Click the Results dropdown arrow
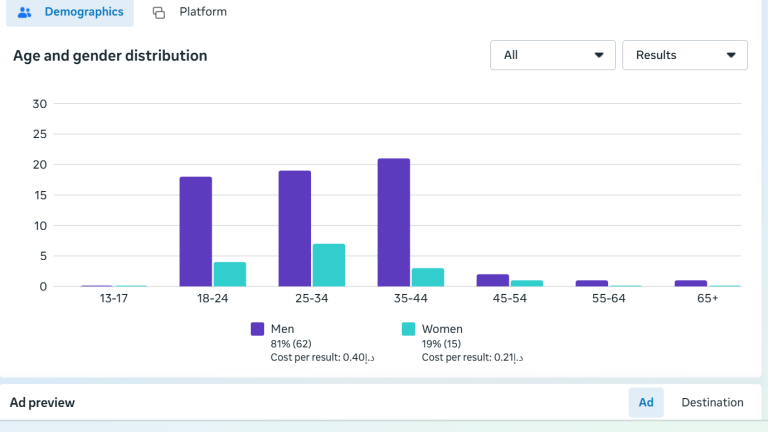 (x=731, y=55)
